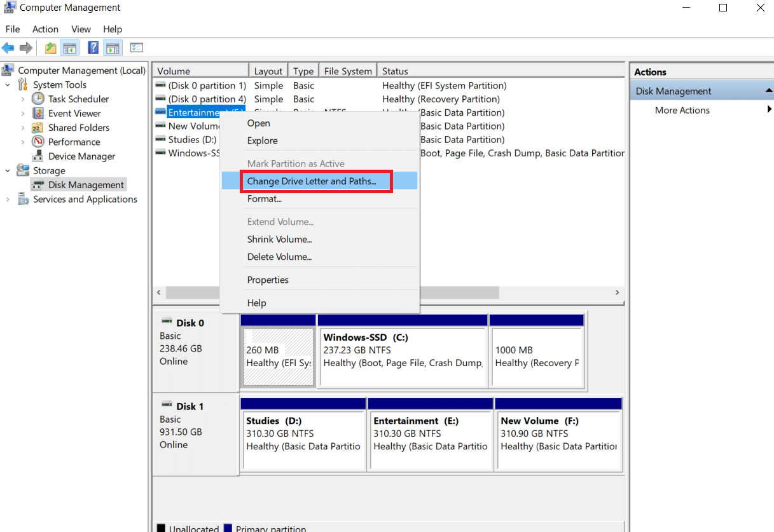The height and width of the screenshot is (532, 774).
Task: Click the Disk 1 drive icon
Action: pyautogui.click(x=167, y=405)
